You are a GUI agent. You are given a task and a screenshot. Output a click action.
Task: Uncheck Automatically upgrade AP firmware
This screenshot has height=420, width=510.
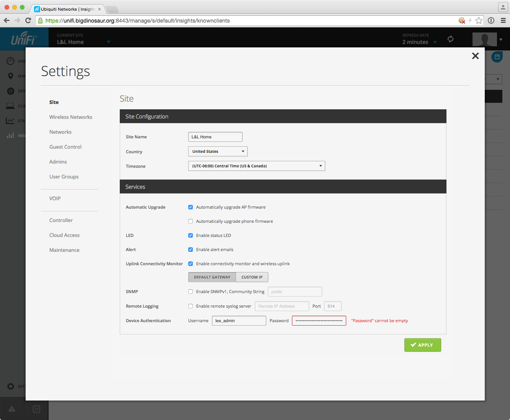(x=191, y=207)
